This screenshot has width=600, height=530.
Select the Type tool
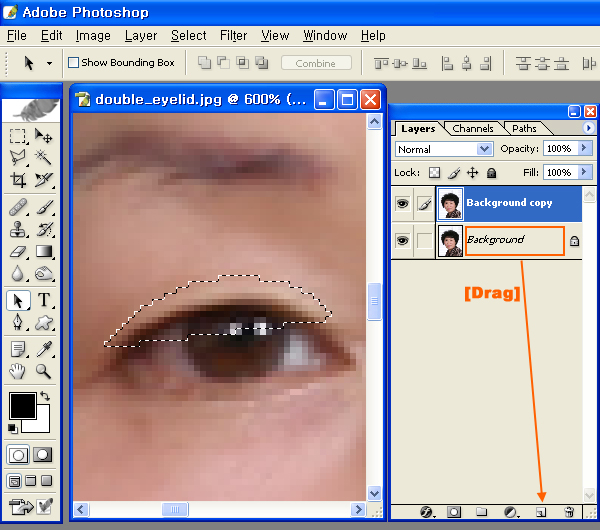pyautogui.click(x=43, y=300)
